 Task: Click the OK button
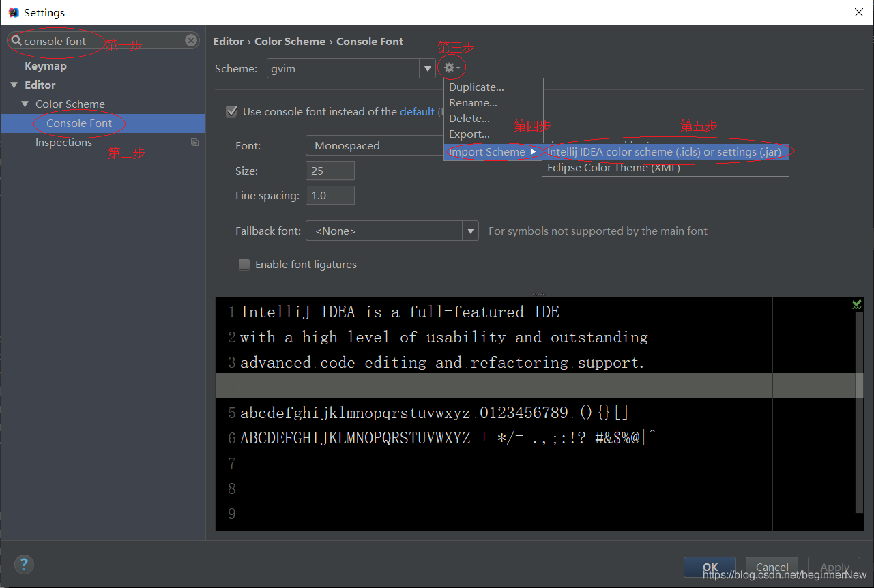pos(710,567)
